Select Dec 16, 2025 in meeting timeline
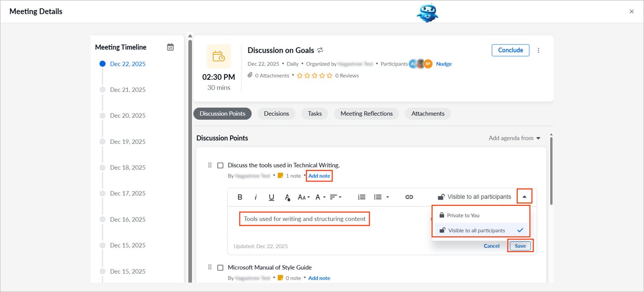The image size is (644, 292). [x=127, y=220]
